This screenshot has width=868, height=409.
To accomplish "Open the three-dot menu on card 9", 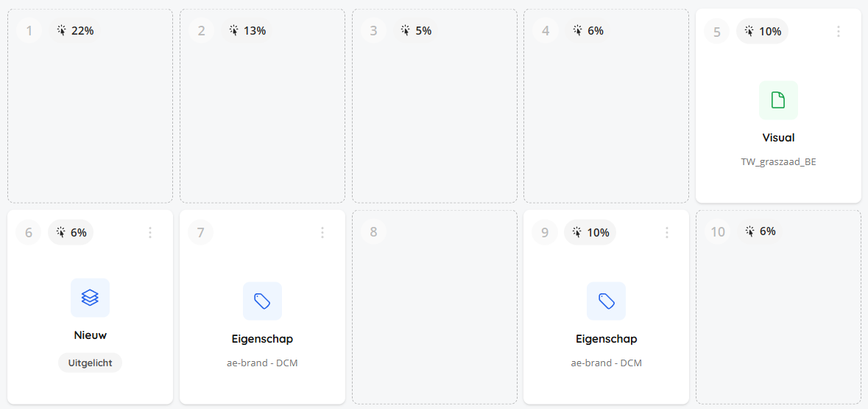I will pos(666,233).
